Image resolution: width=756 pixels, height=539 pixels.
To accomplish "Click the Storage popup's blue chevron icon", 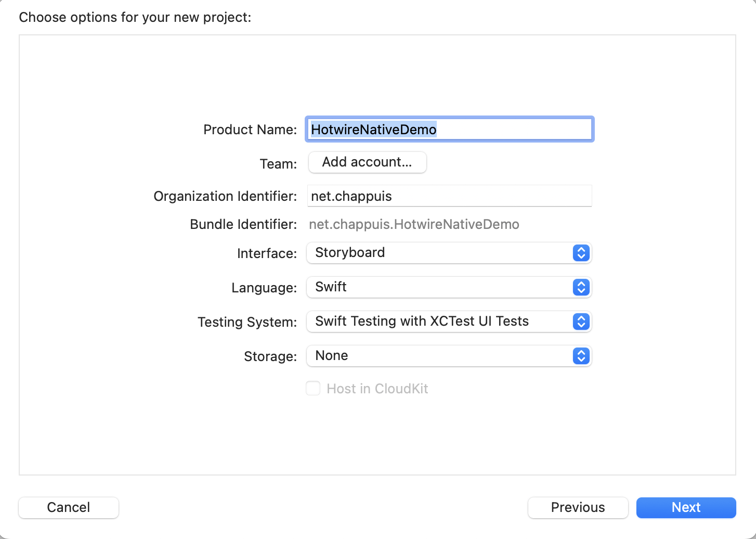I will 581,356.
